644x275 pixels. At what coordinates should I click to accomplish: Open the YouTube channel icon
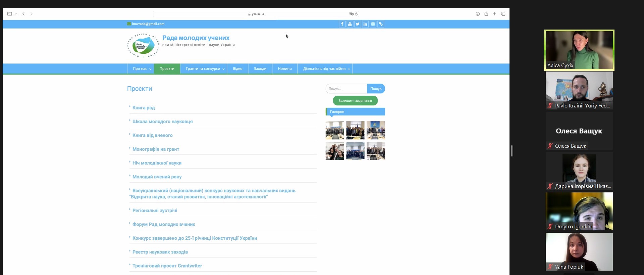tap(350, 24)
